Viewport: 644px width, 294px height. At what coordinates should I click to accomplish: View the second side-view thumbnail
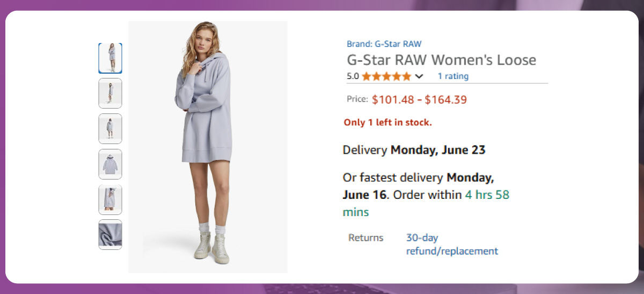pyautogui.click(x=110, y=93)
